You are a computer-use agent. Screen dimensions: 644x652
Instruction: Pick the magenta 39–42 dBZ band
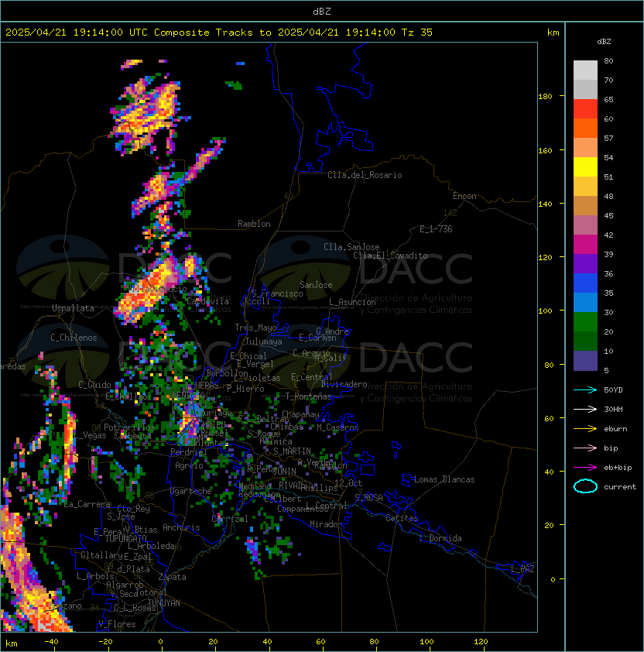[x=585, y=244]
